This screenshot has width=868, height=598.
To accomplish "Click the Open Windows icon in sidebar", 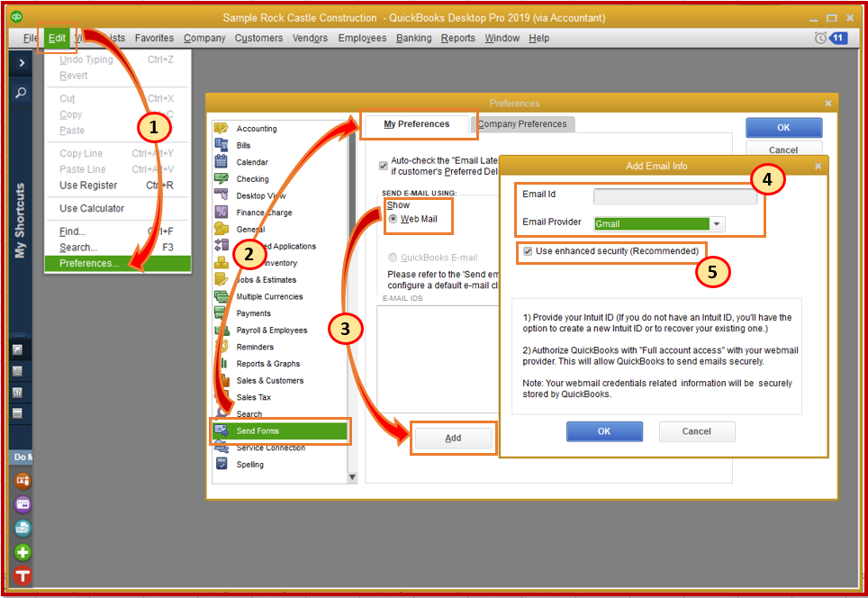I will [18, 413].
